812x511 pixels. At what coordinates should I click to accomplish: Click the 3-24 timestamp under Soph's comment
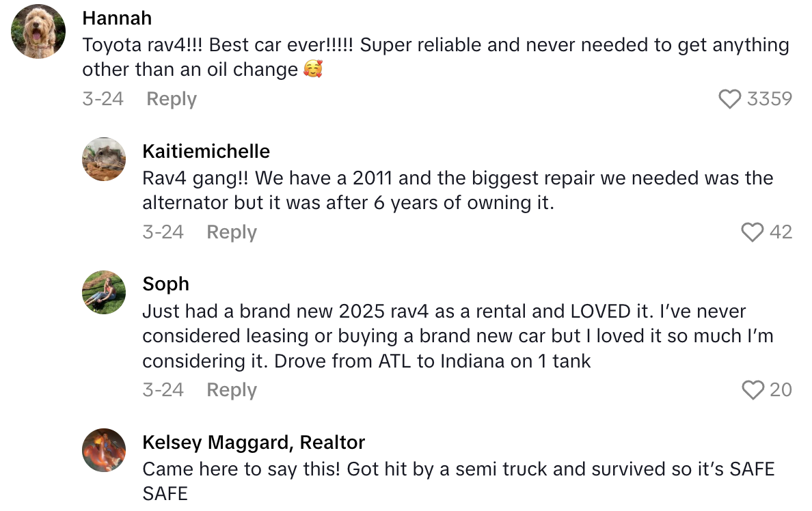coord(163,390)
